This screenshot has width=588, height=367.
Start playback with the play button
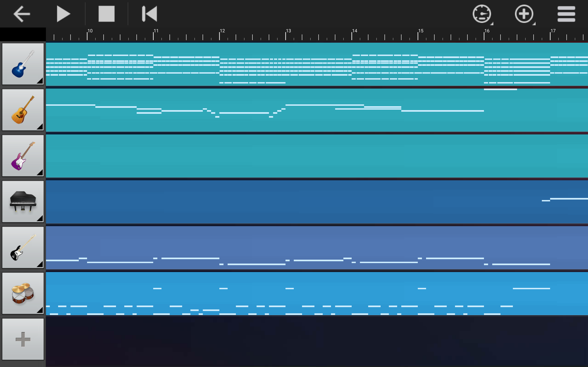click(x=63, y=14)
